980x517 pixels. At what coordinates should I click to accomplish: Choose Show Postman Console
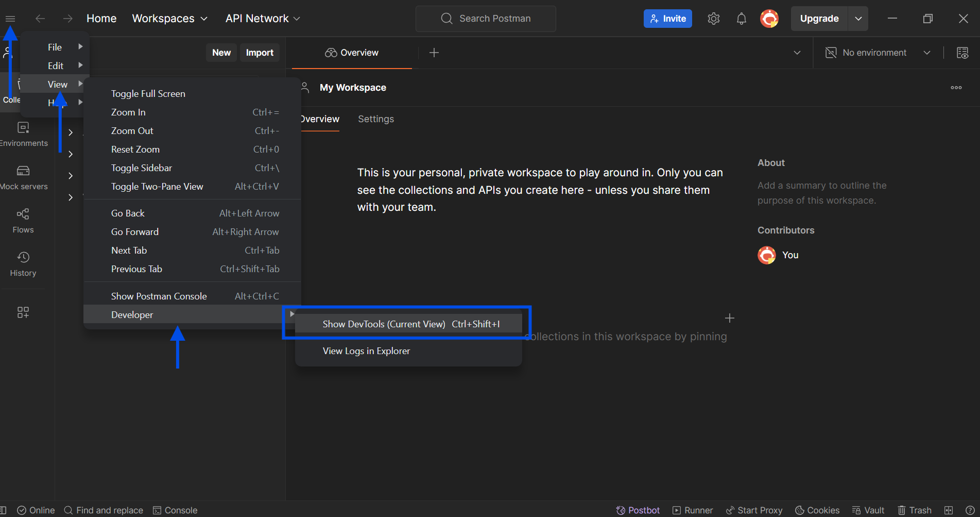tap(192, 296)
